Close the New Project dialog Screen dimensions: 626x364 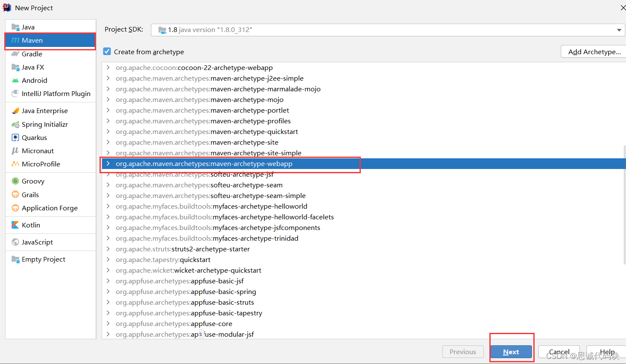(623, 8)
